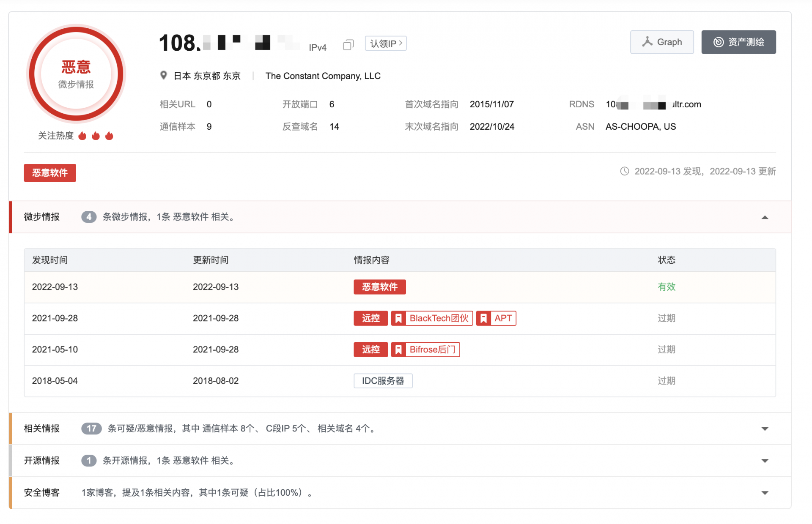Click the 开放端口 value 6
Image resolution: width=812 pixels, height=524 pixels.
332,104
